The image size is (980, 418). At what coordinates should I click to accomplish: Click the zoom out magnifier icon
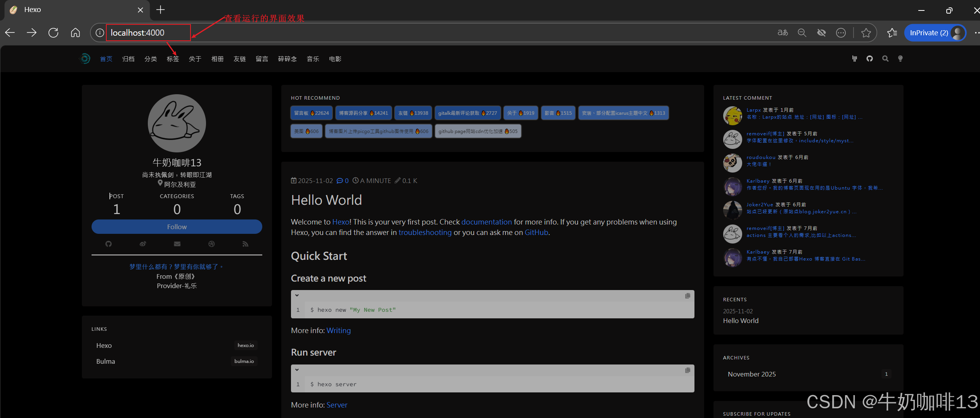[802, 33]
